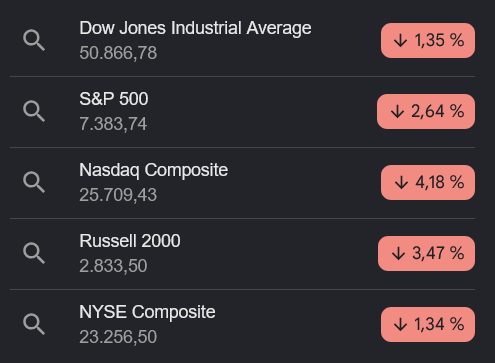
Task: Select the search icon for NYSE Composite
Action: point(34,324)
